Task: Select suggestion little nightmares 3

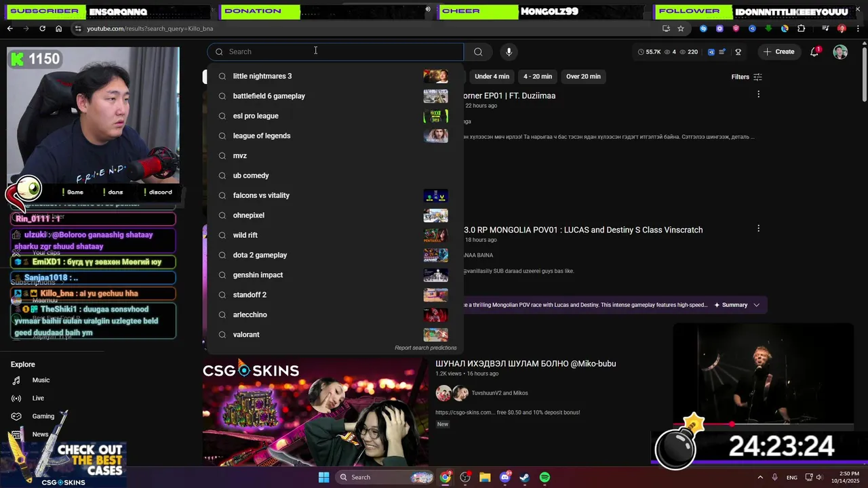Action: point(336,76)
